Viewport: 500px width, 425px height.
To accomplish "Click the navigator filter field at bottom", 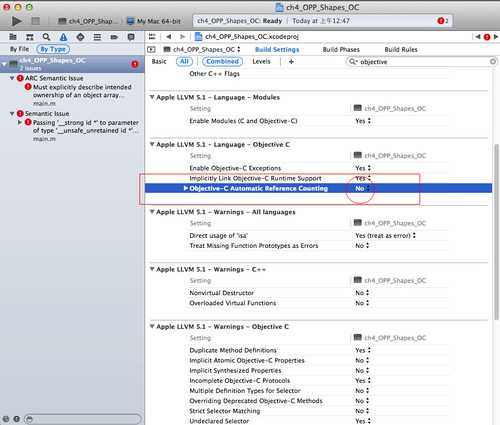I will tap(83, 419).
